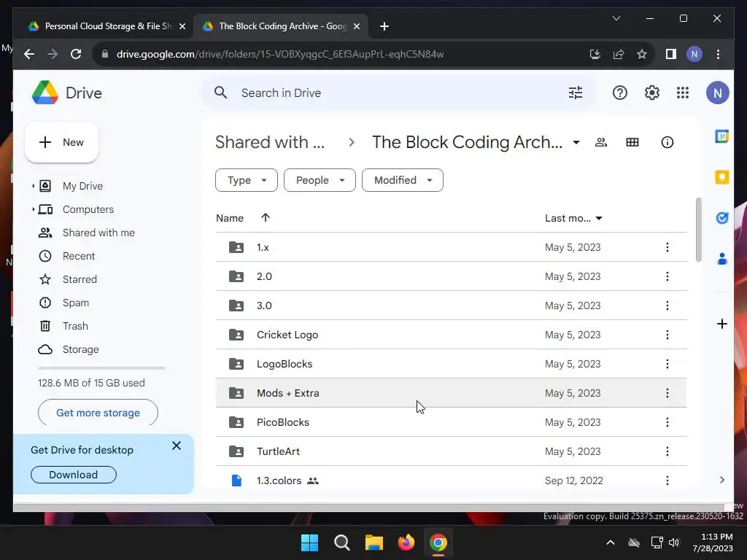Open share settings people icon for folder

click(601, 142)
